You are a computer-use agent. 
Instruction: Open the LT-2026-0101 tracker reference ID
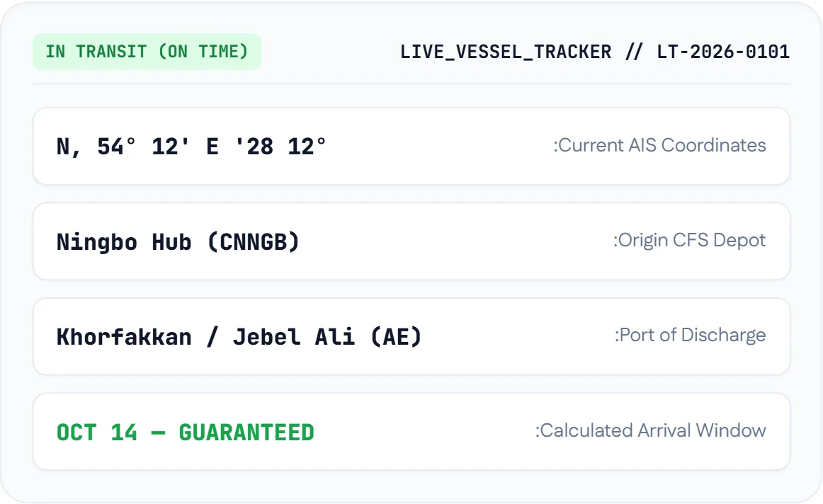click(x=723, y=52)
